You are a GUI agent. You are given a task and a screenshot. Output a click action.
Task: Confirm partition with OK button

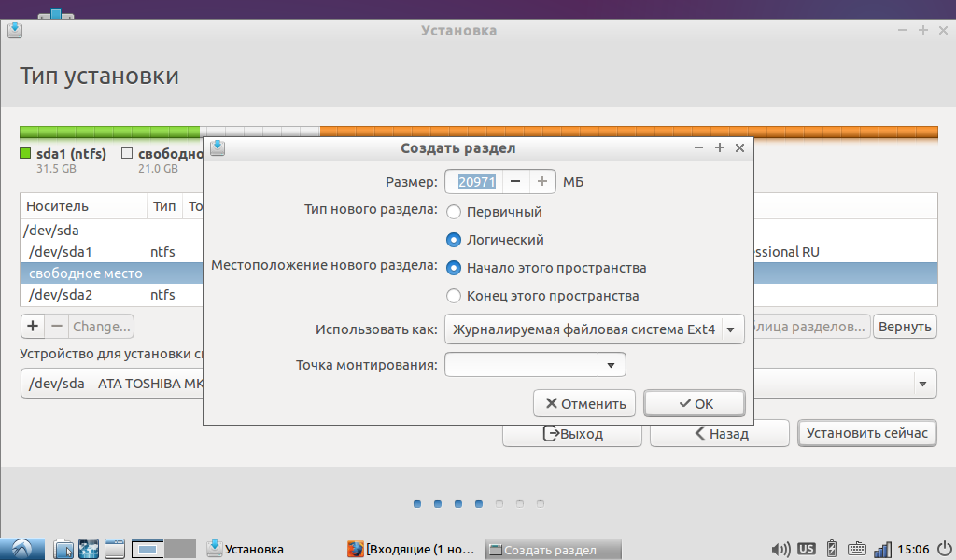pyautogui.click(x=695, y=403)
